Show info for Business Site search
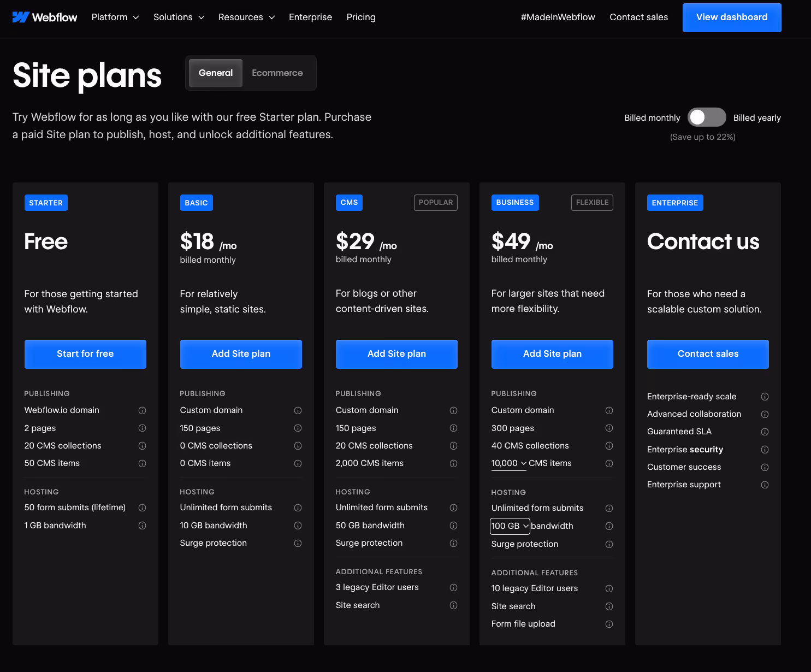The height and width of the screenshot is (672, 811). (x=609, y=606)
